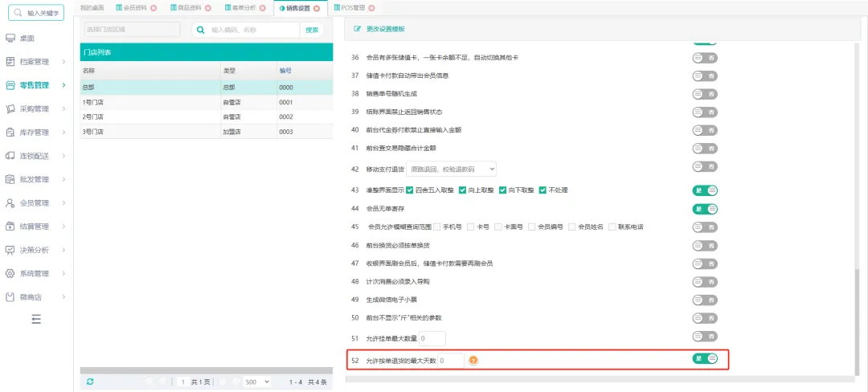Click the 采购管理 icon in sidebar
868x392 pixels.
(10, 109)
